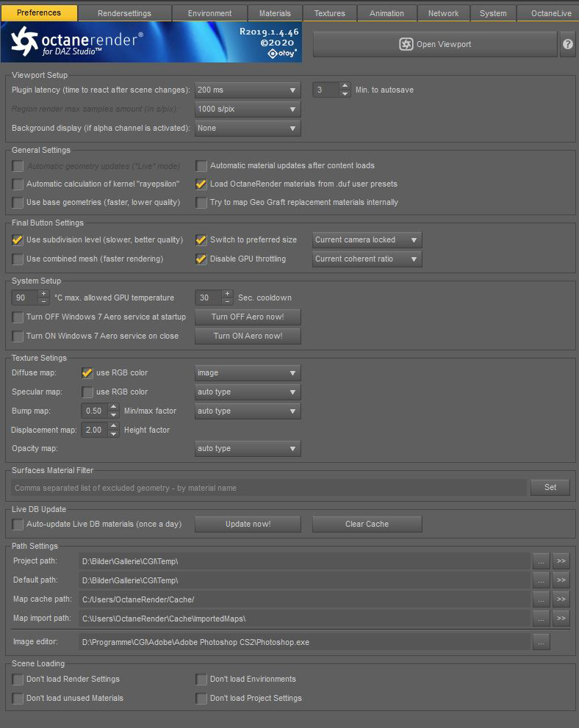Open the Current camera locked dropdown

pos(367,240)
